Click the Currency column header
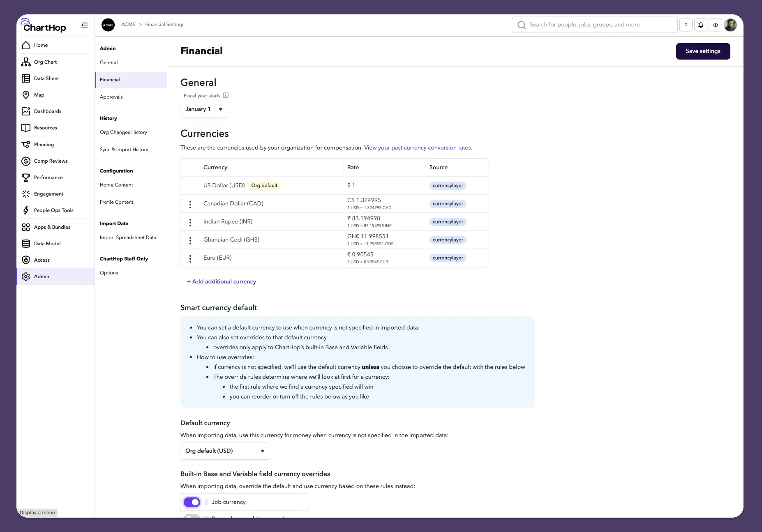This screenshot has height=532, width=762. (x=215, y=168)
